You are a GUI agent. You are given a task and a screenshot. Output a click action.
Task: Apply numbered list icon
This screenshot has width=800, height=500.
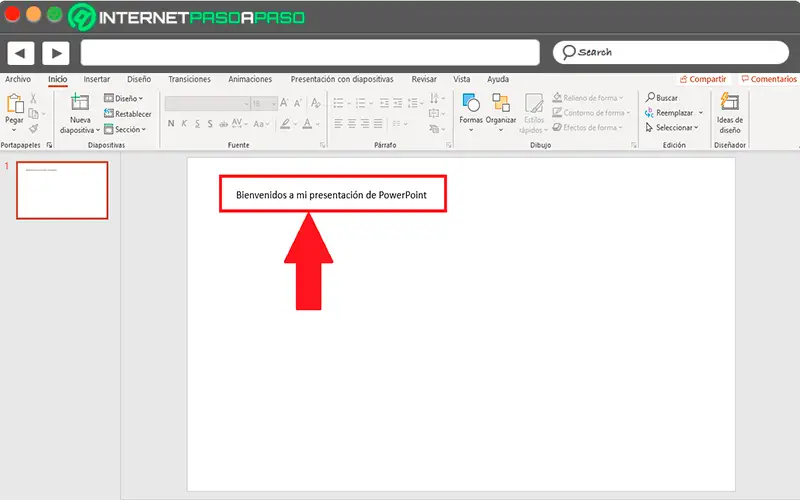click(x=361, y=103)
